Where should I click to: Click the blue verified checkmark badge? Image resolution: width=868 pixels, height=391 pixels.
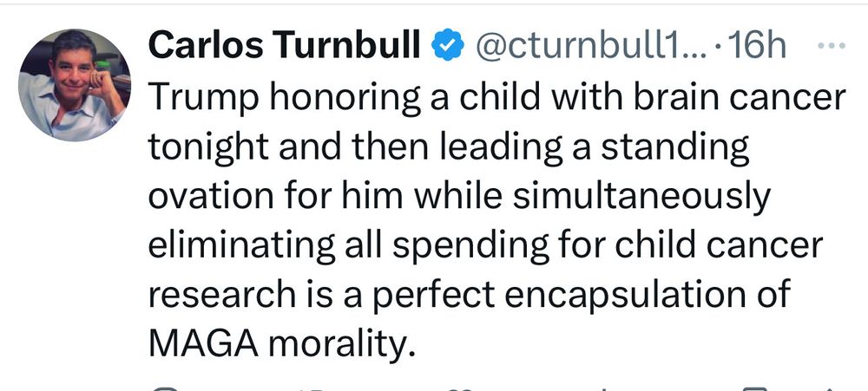click(447, 45)
